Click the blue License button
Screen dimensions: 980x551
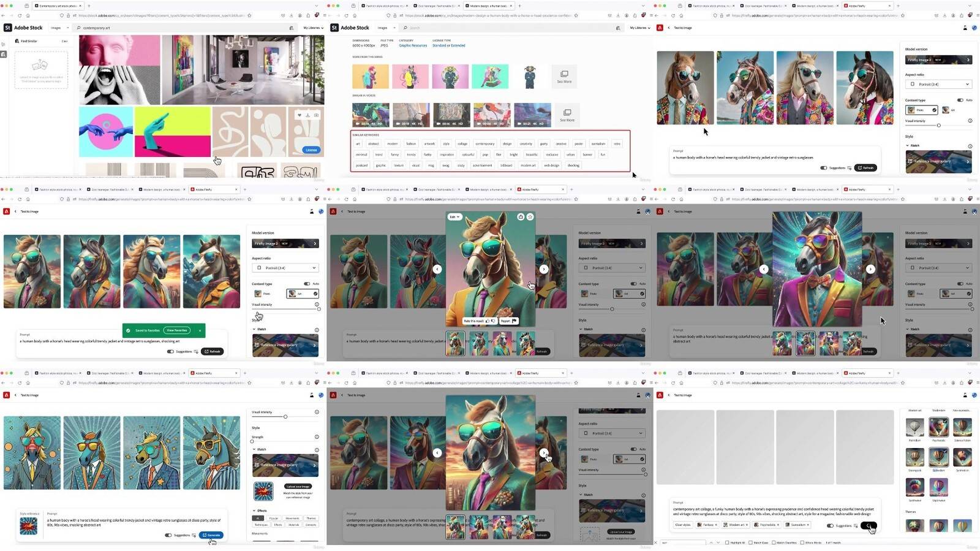tap(311, 150)
